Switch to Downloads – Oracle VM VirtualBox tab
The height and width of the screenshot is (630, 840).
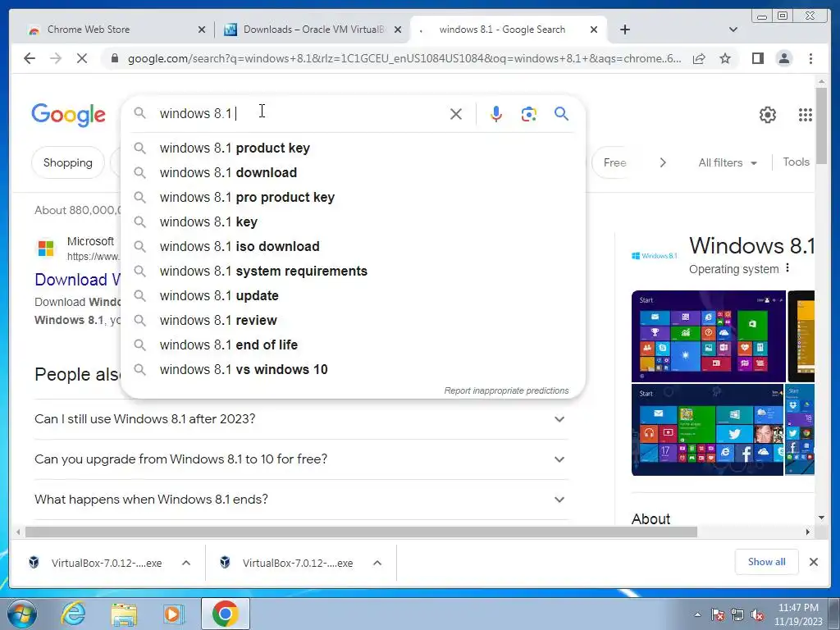tap(313, 30)
